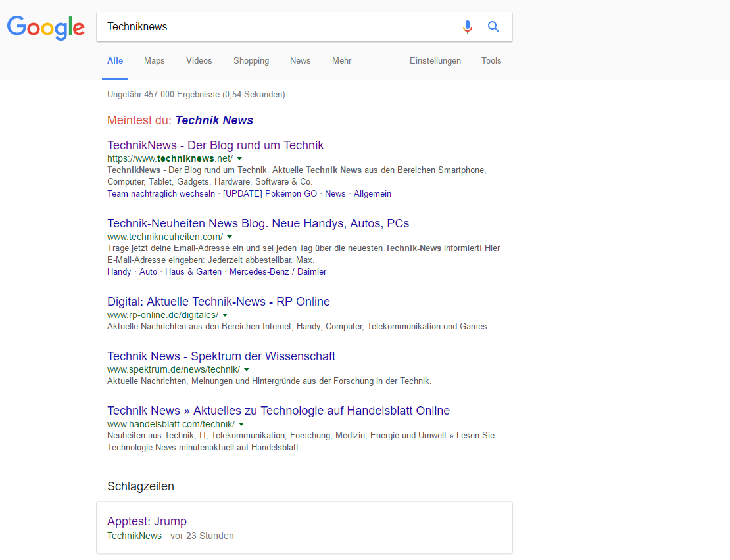Select the Alle tab
Viewport: 730px width, 560px height.
coord(115,61)
